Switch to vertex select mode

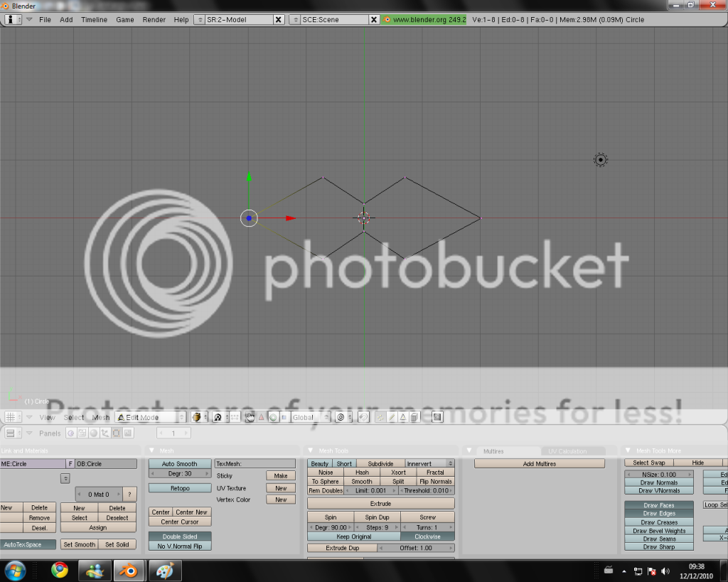(x=380, y=417)
